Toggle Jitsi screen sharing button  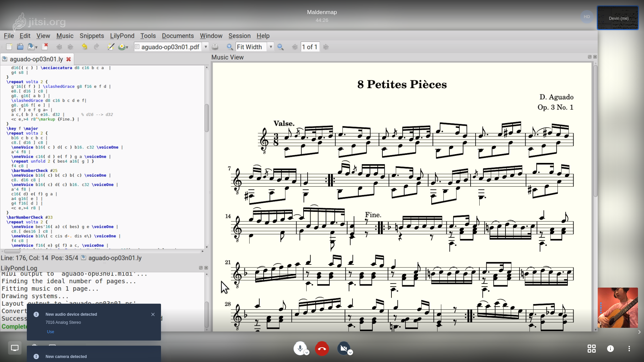point(15,348)
